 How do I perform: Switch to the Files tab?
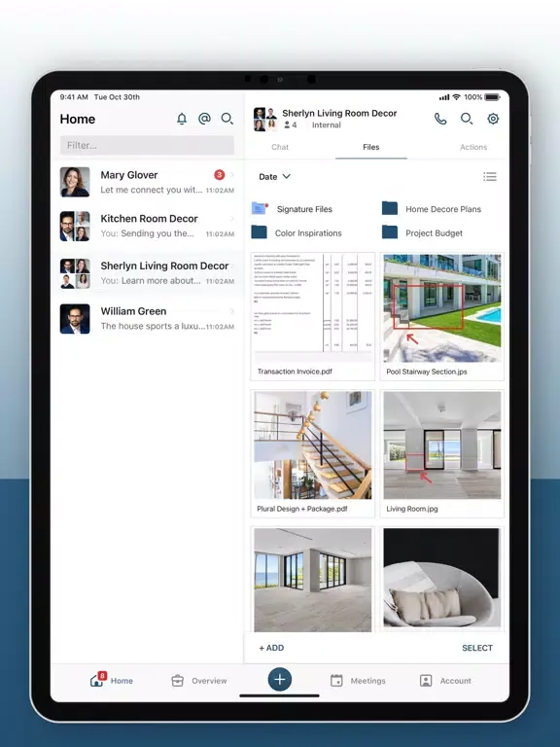coord(371,147)
